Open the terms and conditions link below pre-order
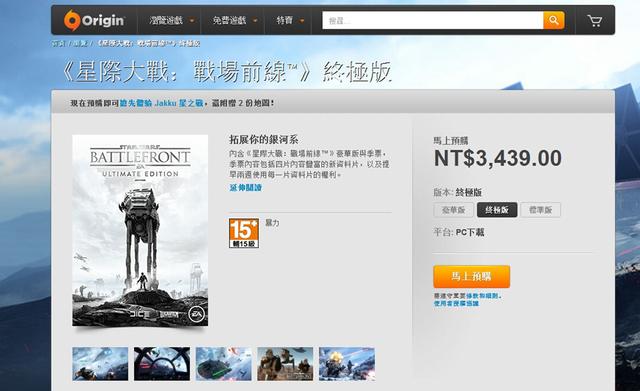This screenshot has width=640, height=391. click(482, 295)
